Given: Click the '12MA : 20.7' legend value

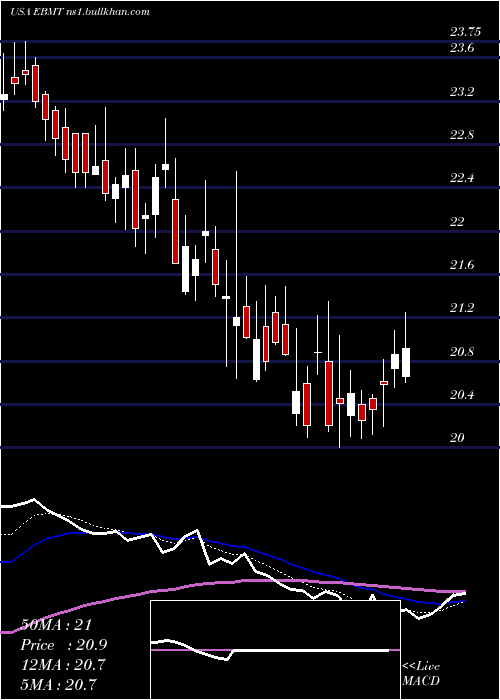Looking at the screenshot, I should tap(62, 665).
